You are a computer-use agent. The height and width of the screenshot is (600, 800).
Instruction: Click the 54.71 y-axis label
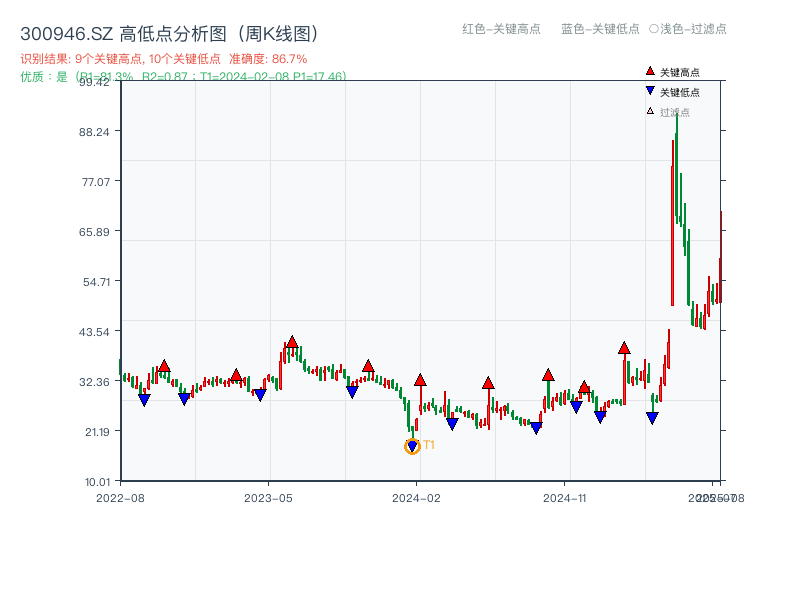click(x=96, y=282)
